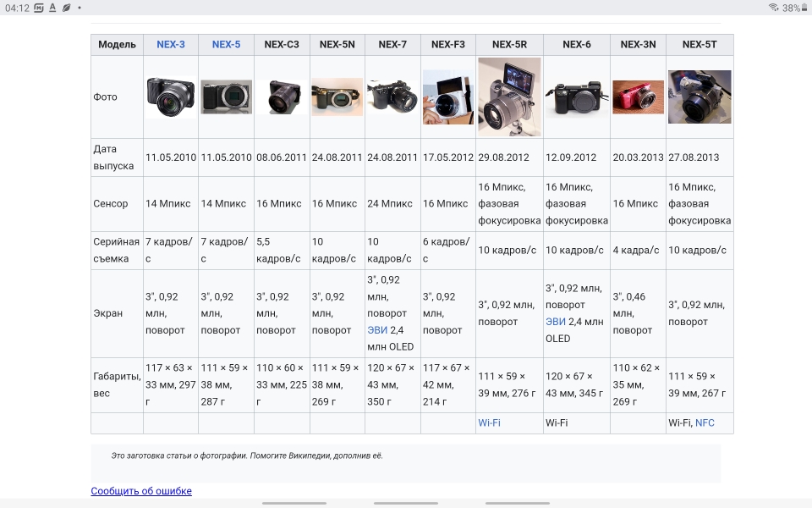Follow the ЭВИ link in the NEX-6 column

point(556,322)
